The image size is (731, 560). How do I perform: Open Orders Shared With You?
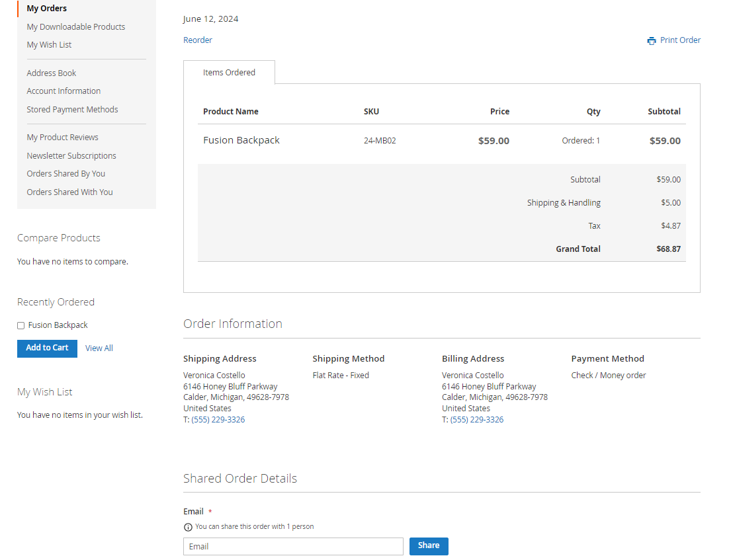coord(69,192)
